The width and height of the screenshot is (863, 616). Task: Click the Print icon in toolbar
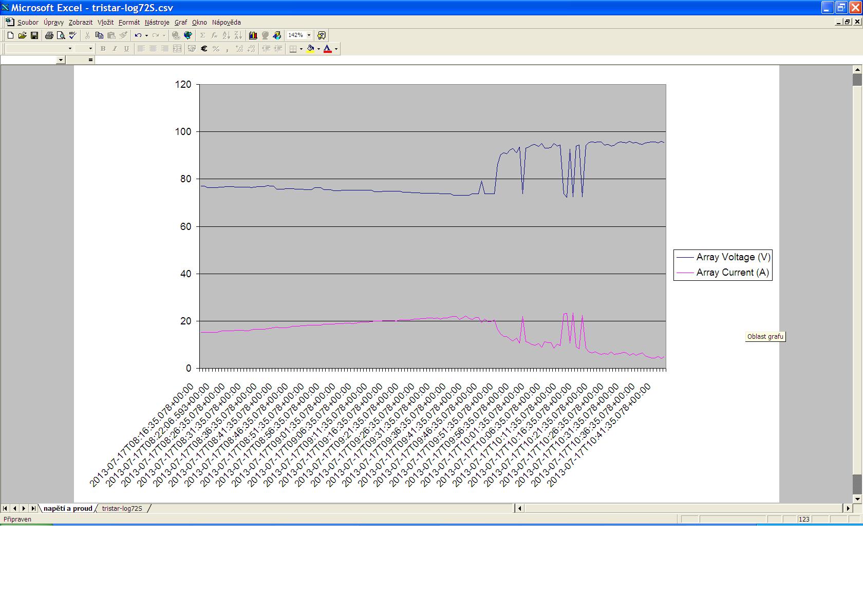[49, 35]
